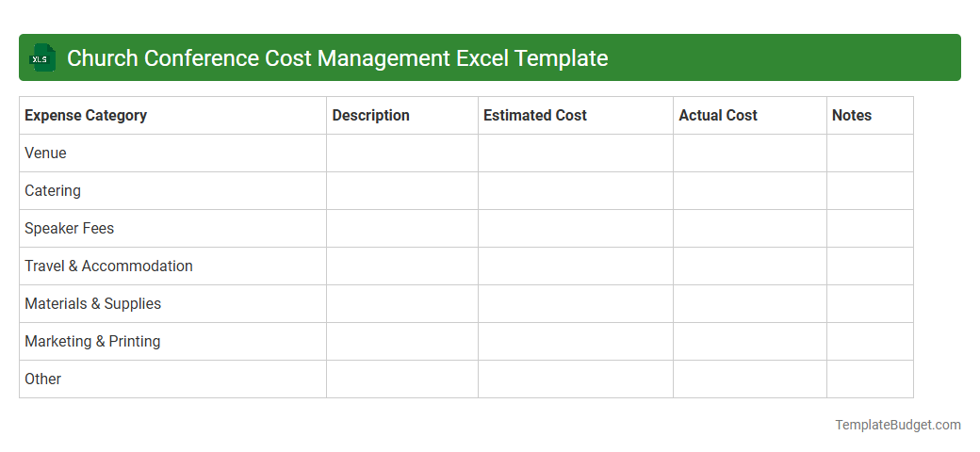This screenshot has width=980, height=452.
Task: Select the Notes cell for Catering
Action: point(870,191)
